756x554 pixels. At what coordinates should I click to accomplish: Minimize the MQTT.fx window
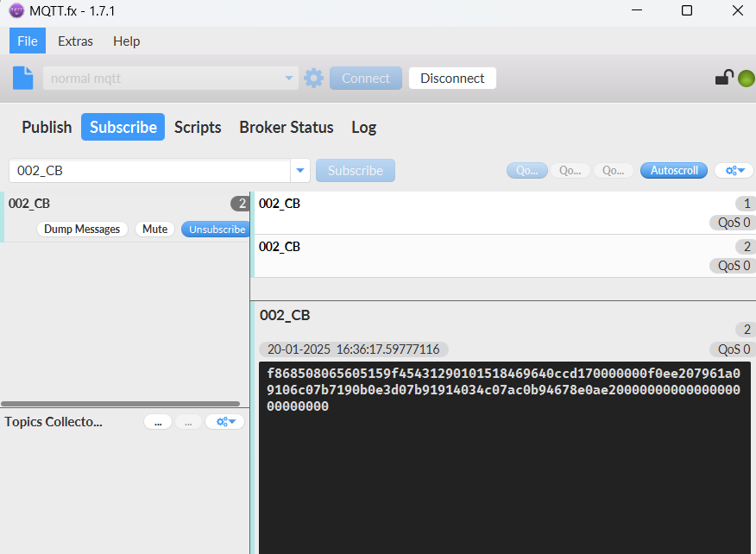[x=637, y=10]
